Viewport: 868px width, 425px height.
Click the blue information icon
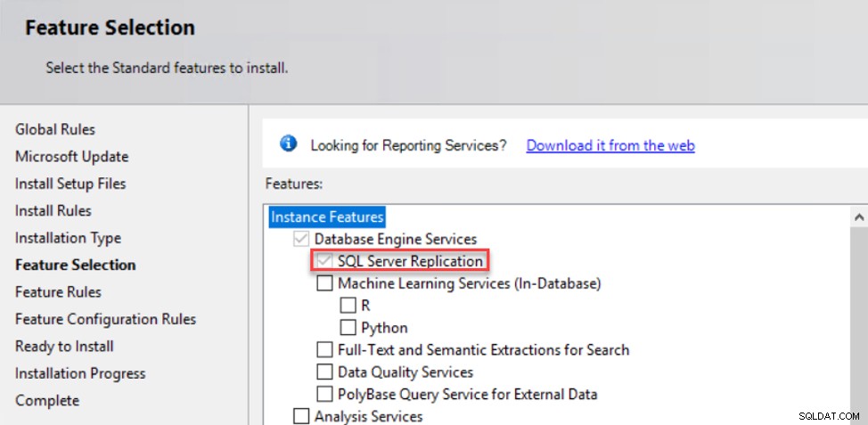289,143
